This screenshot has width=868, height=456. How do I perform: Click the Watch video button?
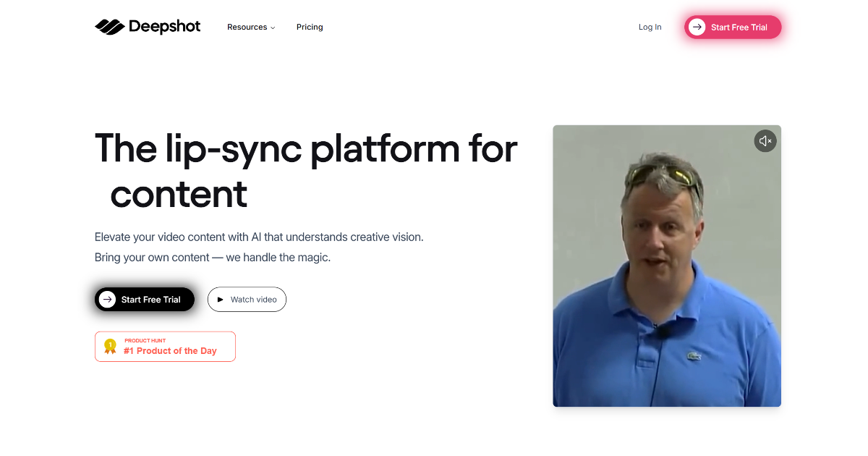pyautogui.click(x=247, y=300)
